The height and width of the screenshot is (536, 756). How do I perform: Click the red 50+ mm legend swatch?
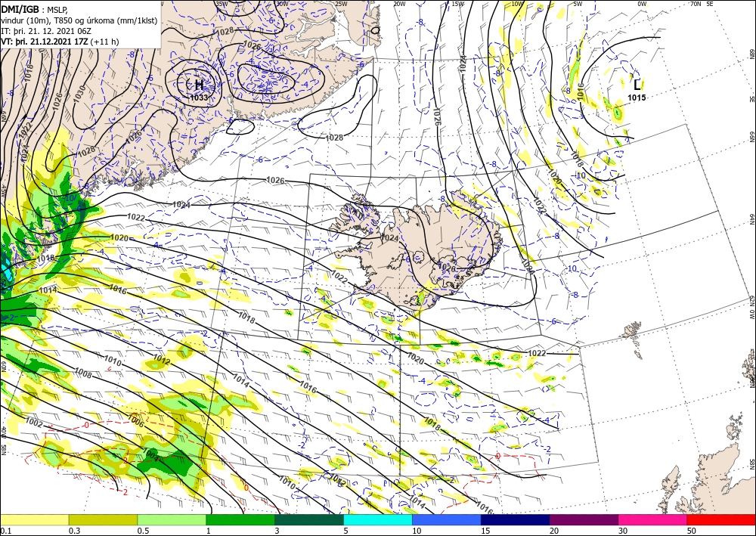tap(721, 520)
